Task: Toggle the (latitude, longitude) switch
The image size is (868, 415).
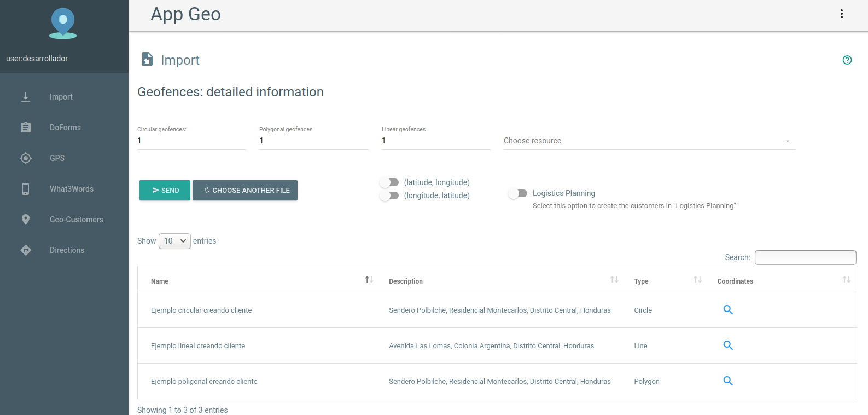Action: click(389, 182)
